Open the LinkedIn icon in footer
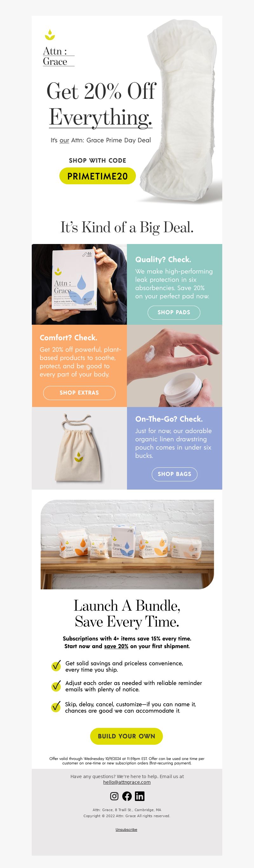Viewport: 254px width, 868px height. (139, 796)
